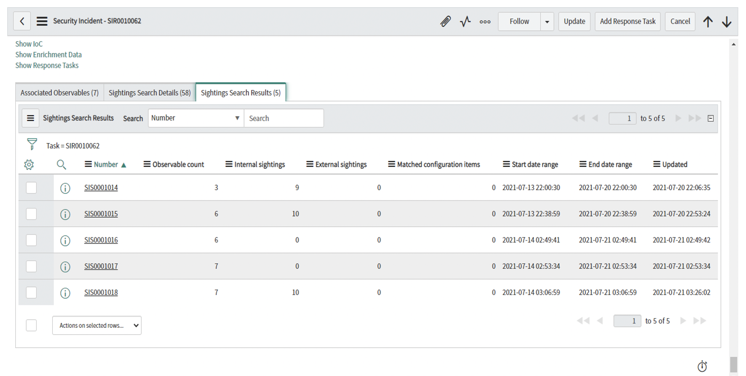Image resolution: width=746 pixels, height=376 pixels.
Task: Select Sightings Search Results (5) tab
Action: point(241,93)
